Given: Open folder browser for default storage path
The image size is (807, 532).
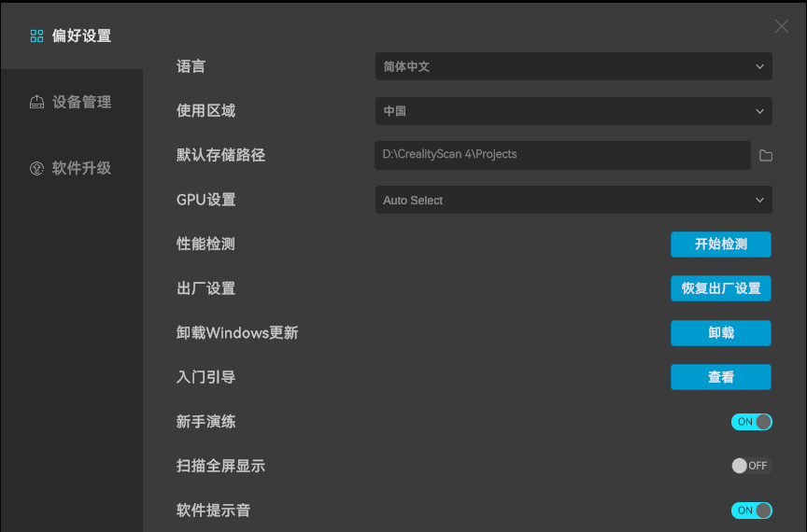Looking at the screenshot, I should coord(766,155).
